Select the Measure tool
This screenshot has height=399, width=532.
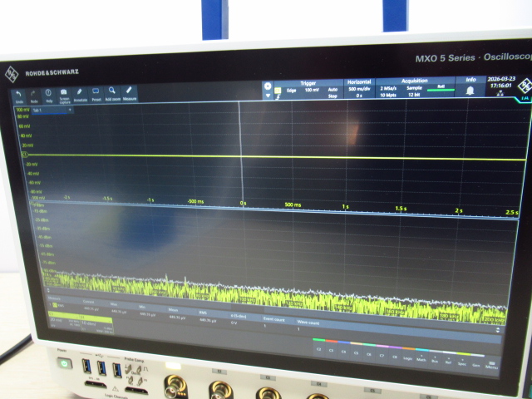coord(130,94)
